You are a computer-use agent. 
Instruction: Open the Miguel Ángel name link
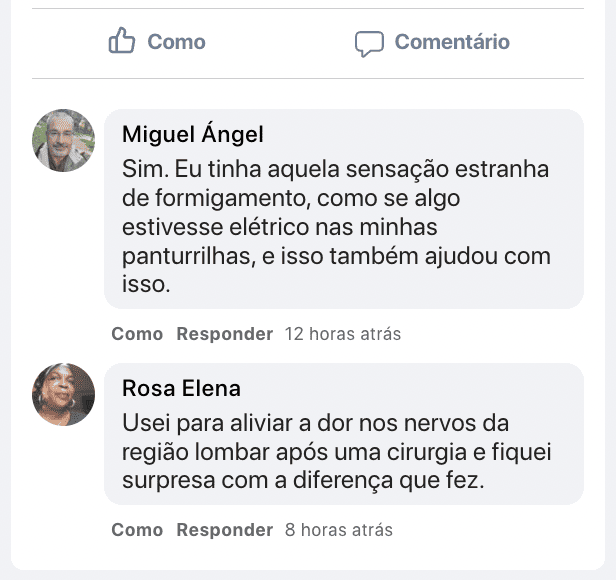point(193,134)
